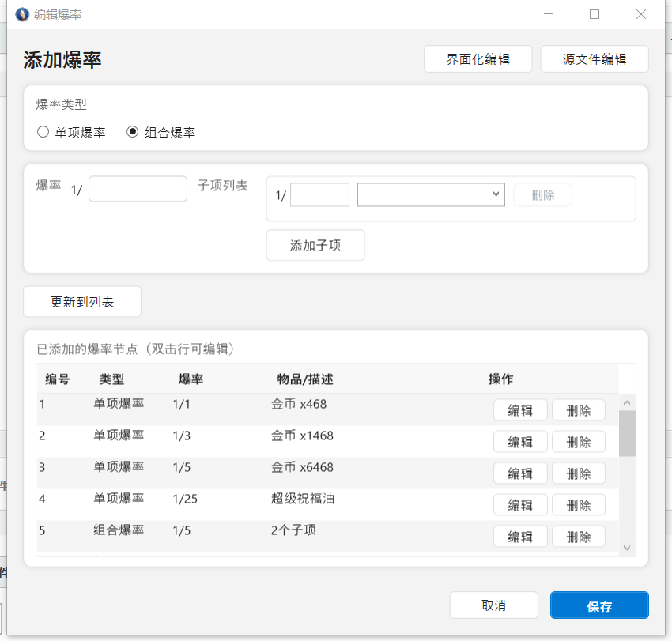Screen dimensions: 672x641
Task: Edit the 金币 x468 drop entry
Action: click(x=520, y=409)
